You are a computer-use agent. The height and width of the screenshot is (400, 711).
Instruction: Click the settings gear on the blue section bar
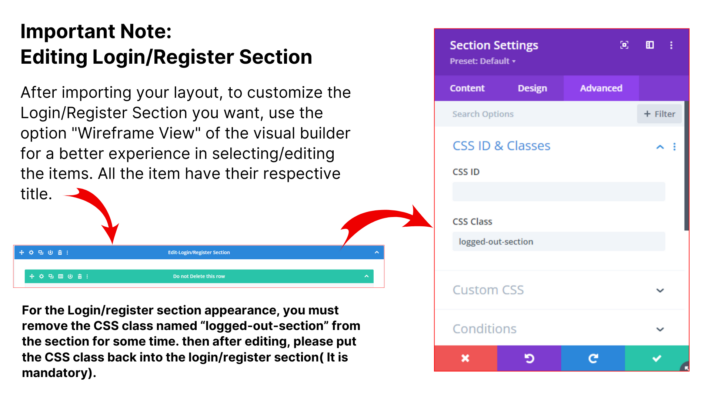tap(31, 253)
